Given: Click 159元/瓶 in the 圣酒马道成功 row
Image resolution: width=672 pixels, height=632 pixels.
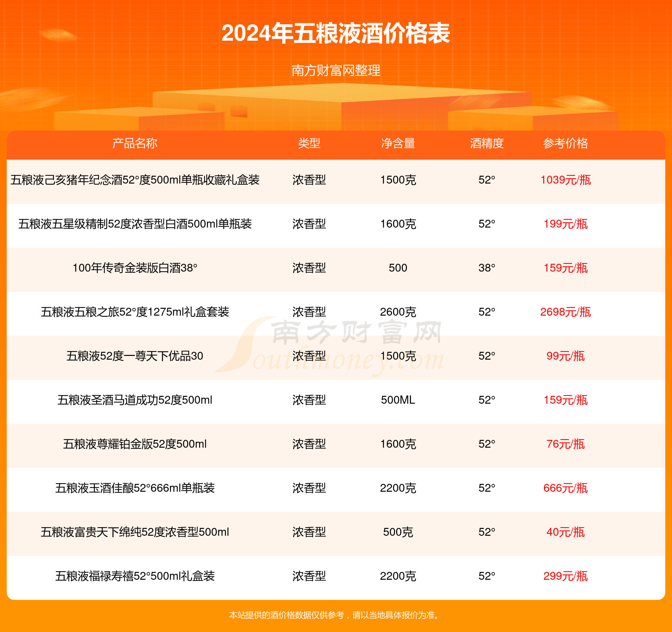Looking at the screenshot, I should click(x=566, y=400).
